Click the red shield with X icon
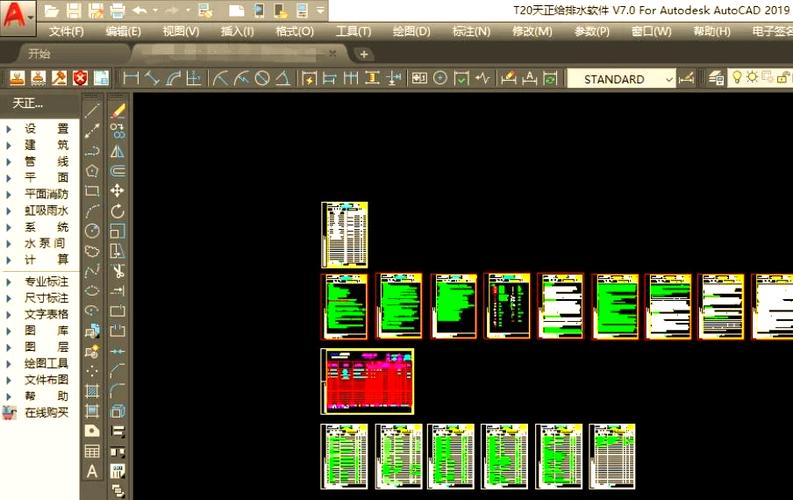Viewport: 793px width, 500px height. point(80,78)
